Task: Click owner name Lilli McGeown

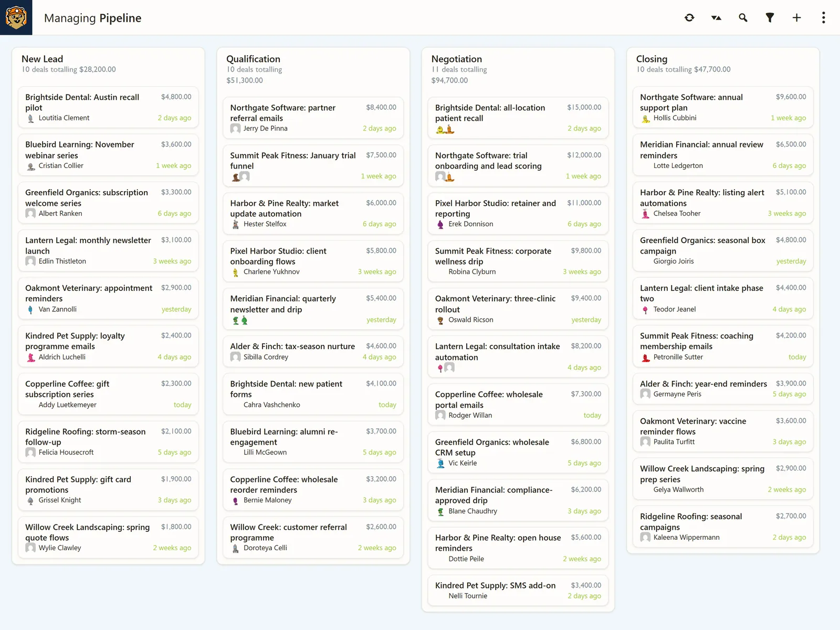Action: click(x=265, y=453)
